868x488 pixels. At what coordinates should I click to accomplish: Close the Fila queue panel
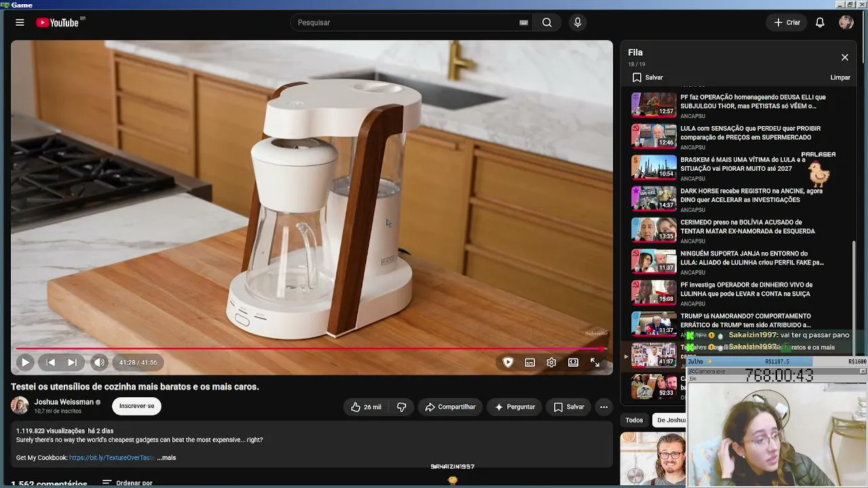coord(844,58)
